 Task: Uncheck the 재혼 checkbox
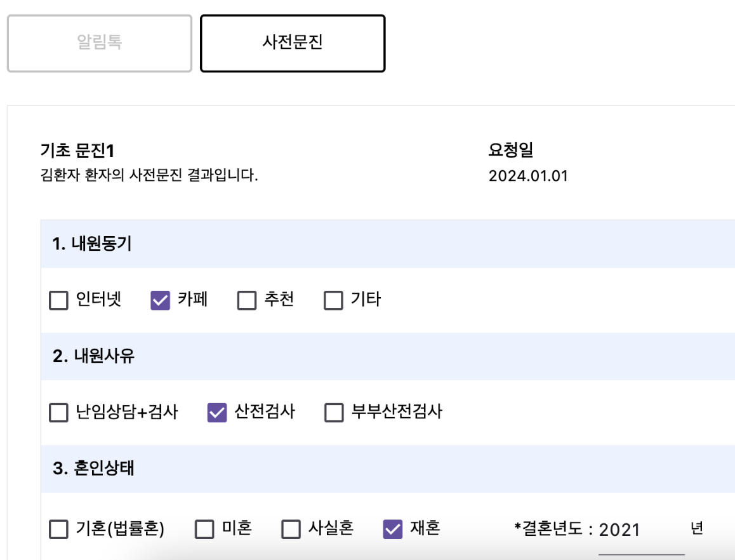(x=393, y=529)
